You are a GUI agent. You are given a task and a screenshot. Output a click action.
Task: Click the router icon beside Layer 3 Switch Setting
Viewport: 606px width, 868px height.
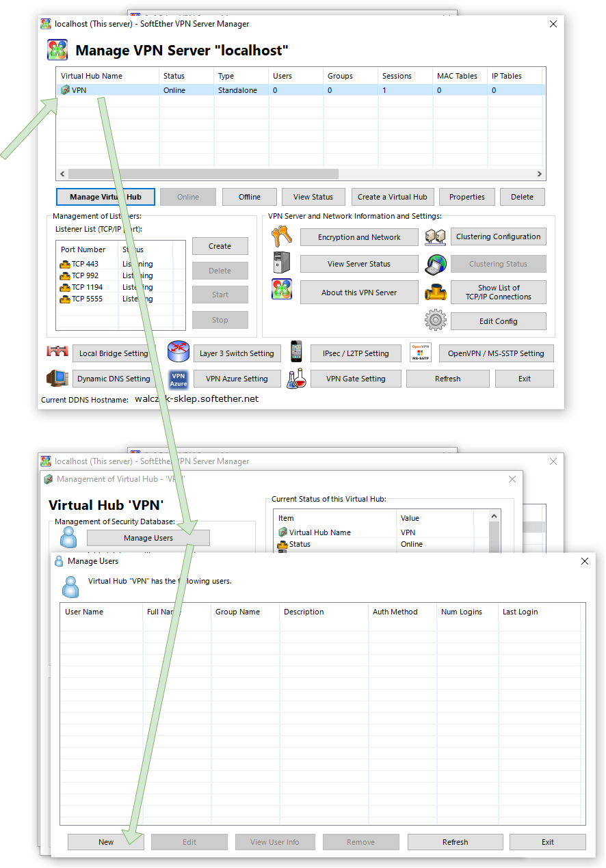point(178,353)
